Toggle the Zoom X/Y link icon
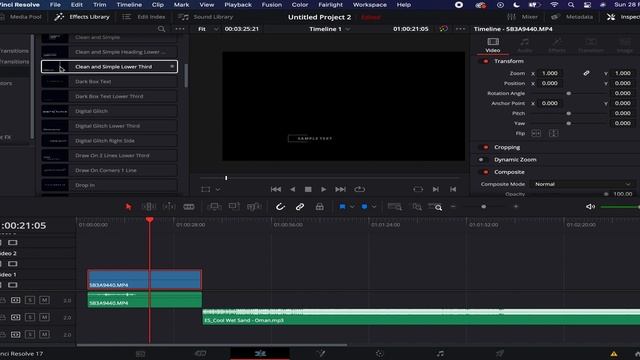Image resolution: width=640 pixels, height=360 pixels. (586, 73)
